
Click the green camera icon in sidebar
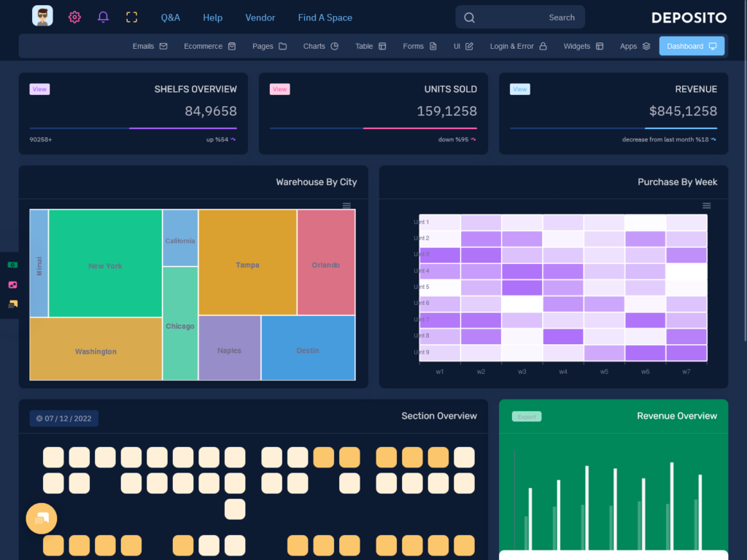12,265
